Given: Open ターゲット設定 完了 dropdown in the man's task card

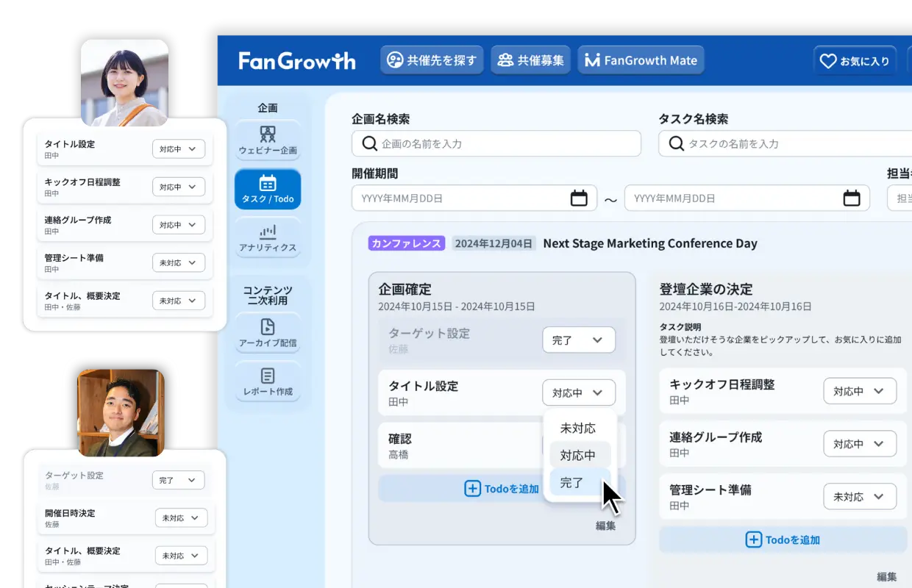Looking at the screenshot, I should point(178,480).
